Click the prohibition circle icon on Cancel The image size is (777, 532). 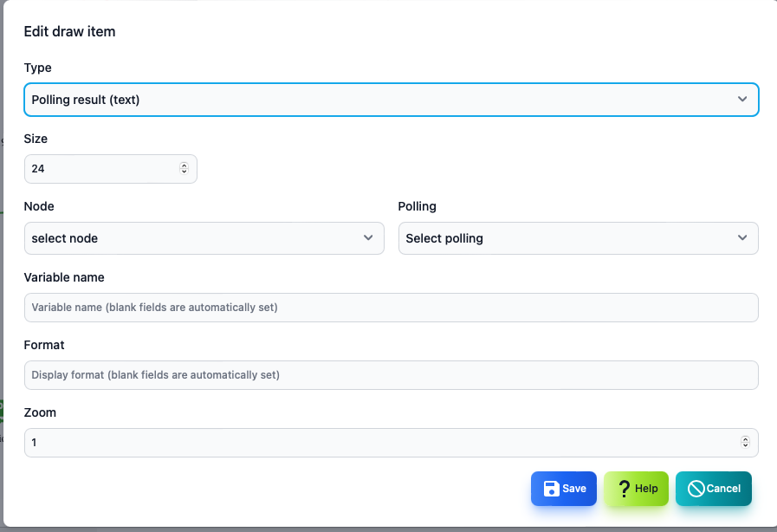coord(696,489)
